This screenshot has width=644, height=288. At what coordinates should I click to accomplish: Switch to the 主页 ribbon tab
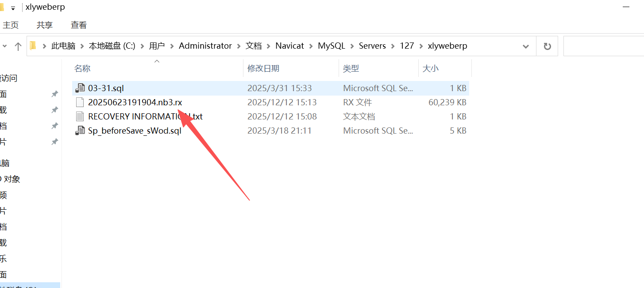pos(11,25)
